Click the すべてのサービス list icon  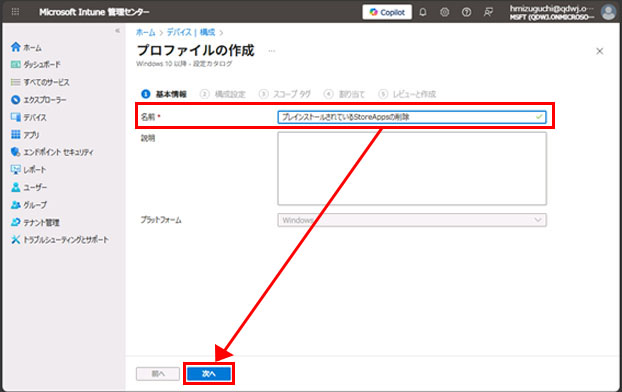point(15,82)
